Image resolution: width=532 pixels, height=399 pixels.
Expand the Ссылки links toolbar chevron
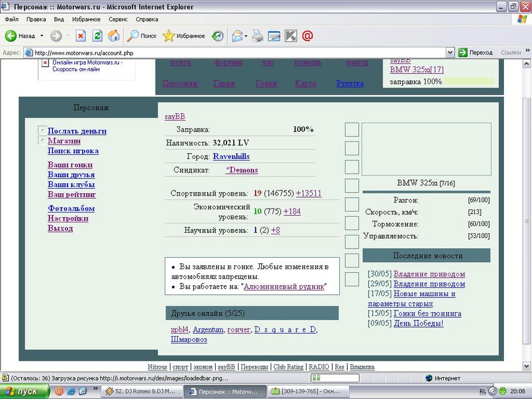pos(527,50)
